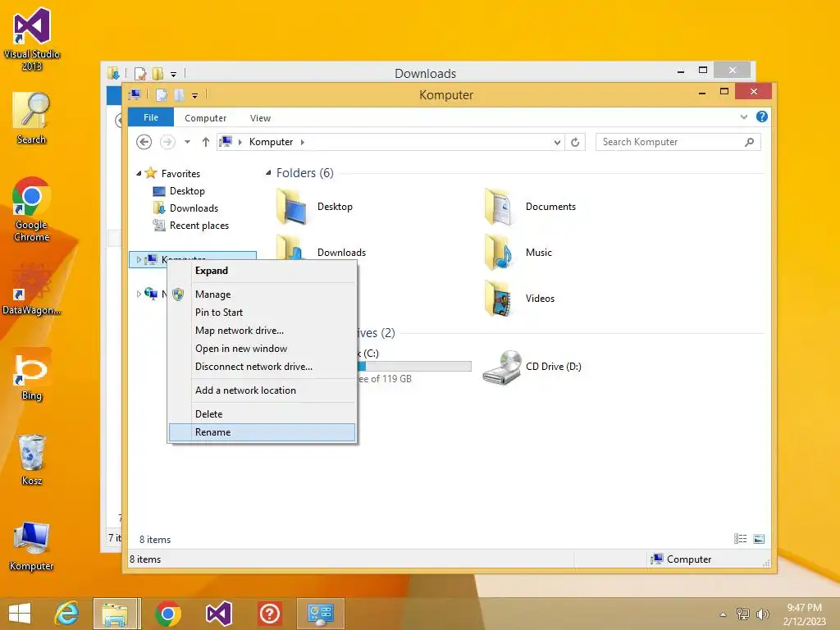Choose Disconnect network drive...
This screenshot has width=840, height=630.
pyautogui.click(x=262, y=367)
